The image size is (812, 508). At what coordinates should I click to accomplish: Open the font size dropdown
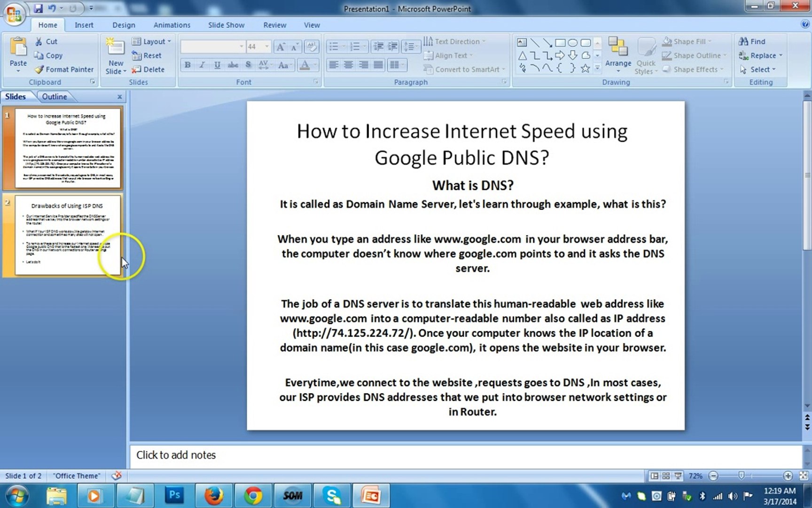(x=266, y=47)
